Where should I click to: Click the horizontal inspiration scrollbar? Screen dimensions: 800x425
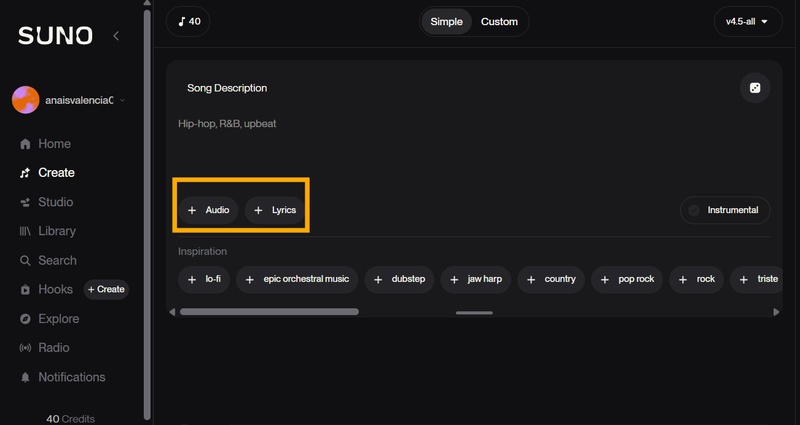pyautogui.click(x=268, y=312)
